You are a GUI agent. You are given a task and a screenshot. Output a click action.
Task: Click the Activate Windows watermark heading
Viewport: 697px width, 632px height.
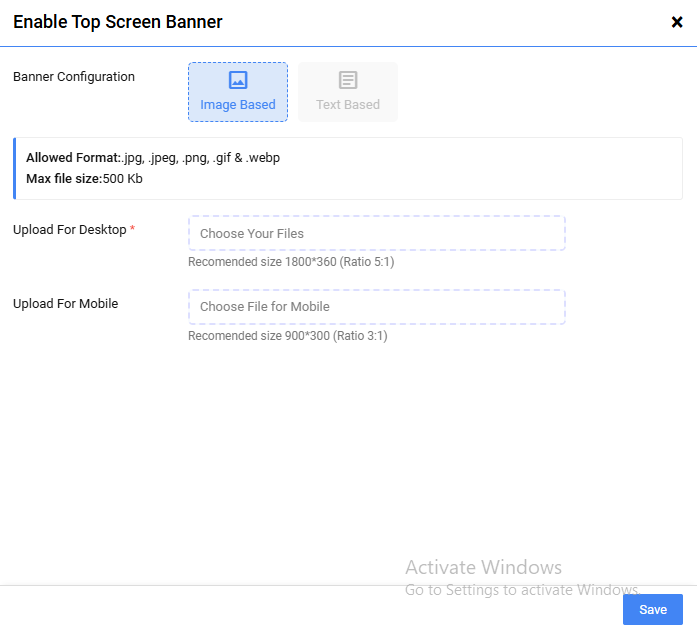(483, 568)
